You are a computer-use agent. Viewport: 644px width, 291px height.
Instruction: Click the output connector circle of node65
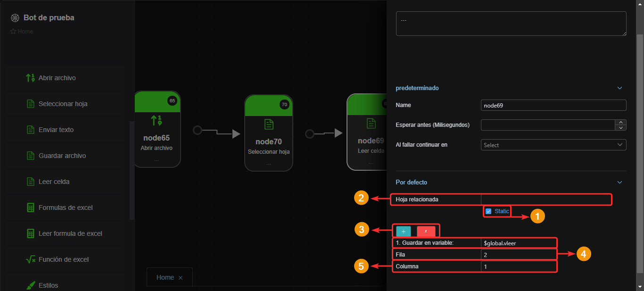point(198,130)
